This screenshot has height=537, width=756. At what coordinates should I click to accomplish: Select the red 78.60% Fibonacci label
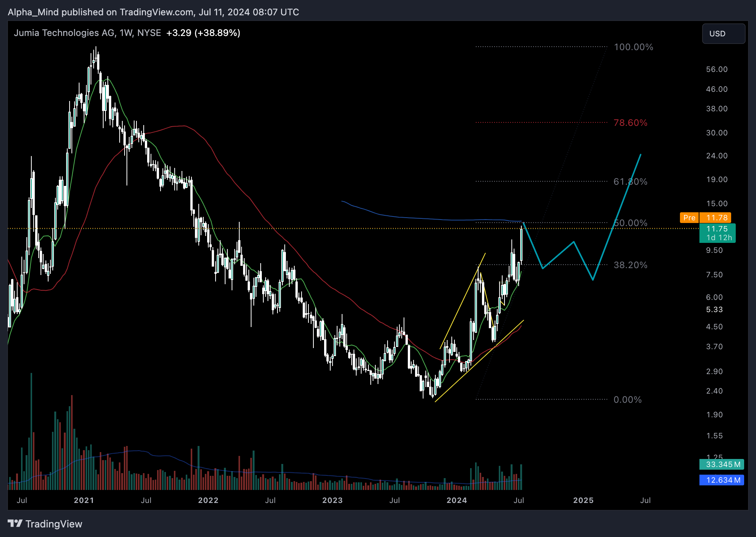coord(630,123)
